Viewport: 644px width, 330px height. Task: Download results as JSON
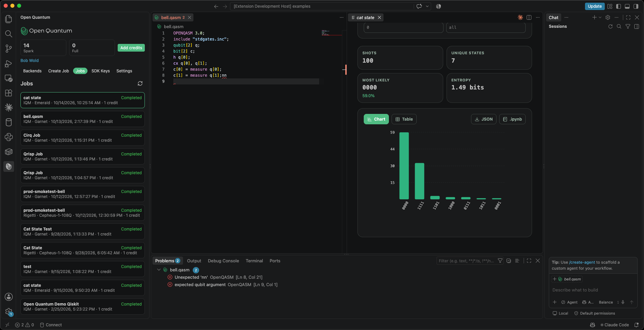[x=484, y=119]
